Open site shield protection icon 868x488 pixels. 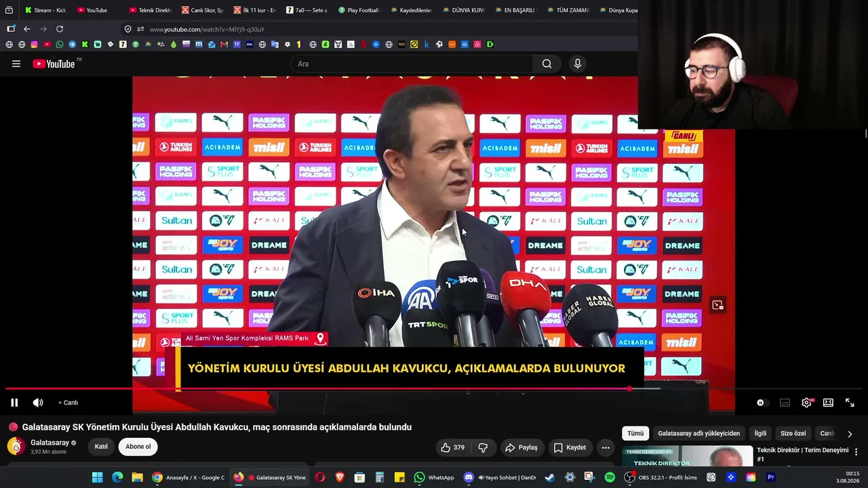coord(127,29)
